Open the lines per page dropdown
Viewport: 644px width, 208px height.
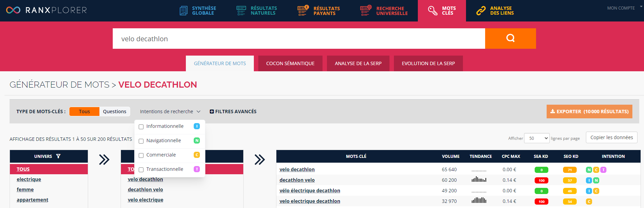(537, 138)
